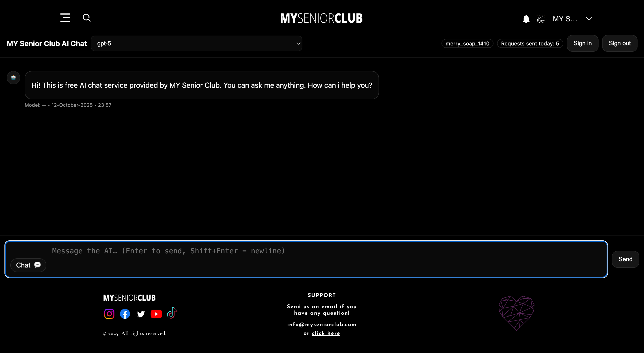Click the footer MYSENIORCLUB logo
Screen dimensions: 644x353
129,298
